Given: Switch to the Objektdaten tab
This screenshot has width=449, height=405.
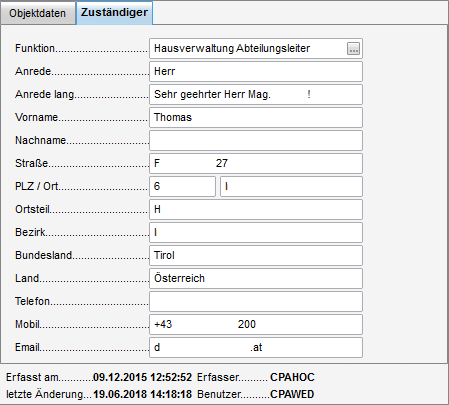Looking at the screenshot, I should [38, 13].
